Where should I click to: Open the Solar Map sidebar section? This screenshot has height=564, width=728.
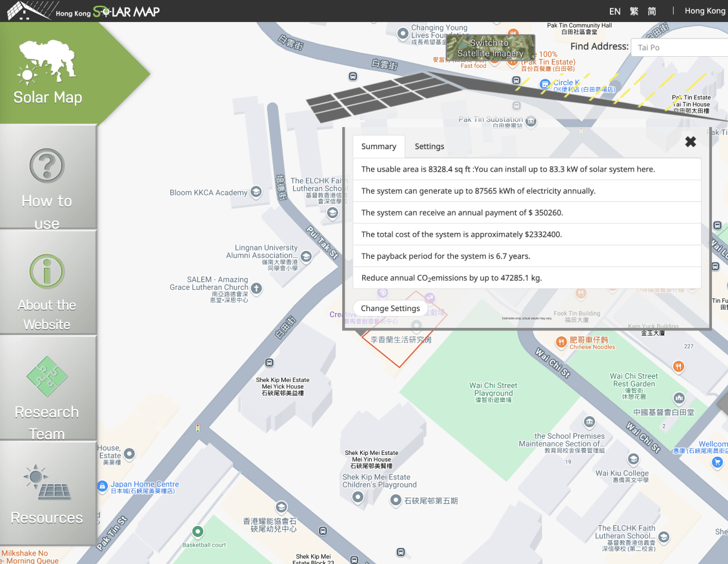tap(48, 72)
